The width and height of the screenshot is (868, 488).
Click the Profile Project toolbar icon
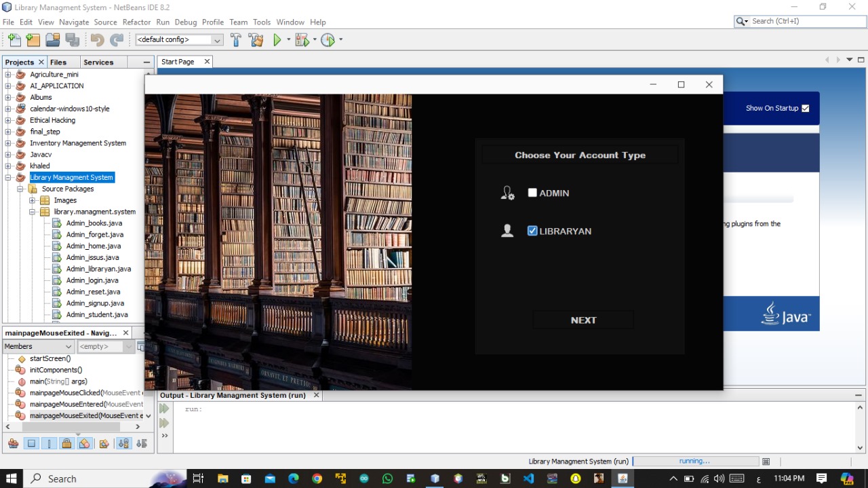coord(328,40)
